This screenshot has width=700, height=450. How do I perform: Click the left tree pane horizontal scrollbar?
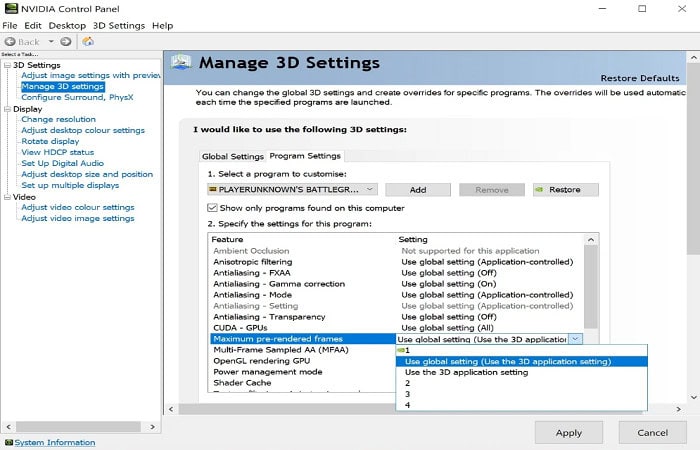[x=79, y=427]
